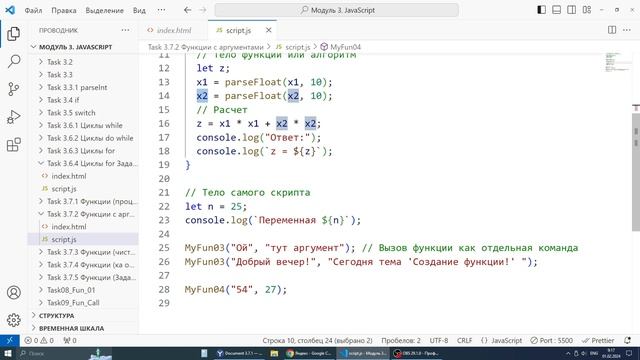This screenshot has width=640, height=360.
Task: Expand the Task 3.3 folder
Action: click(x=83, y=75)
